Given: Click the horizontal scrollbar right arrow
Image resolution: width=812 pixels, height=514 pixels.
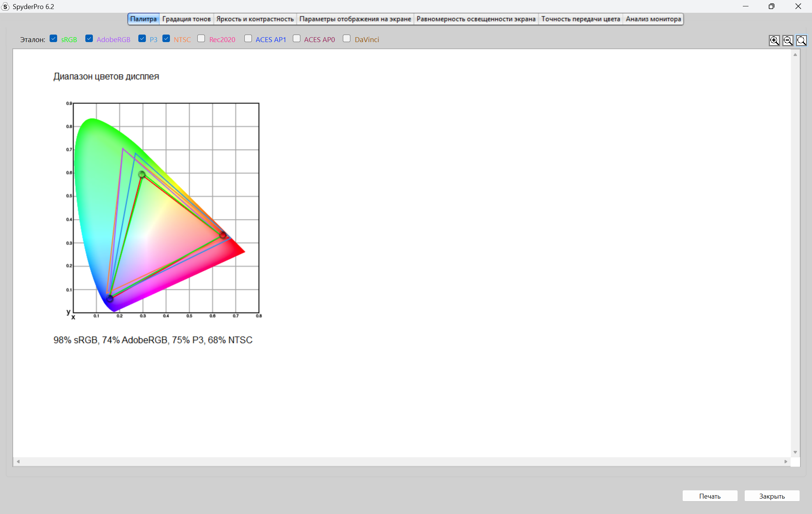Looking at the screenshot, I should pyautogui.click(x=786, y=461).
